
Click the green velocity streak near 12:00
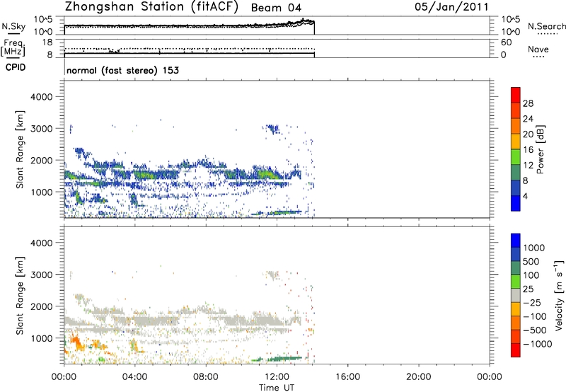[284, 359]
